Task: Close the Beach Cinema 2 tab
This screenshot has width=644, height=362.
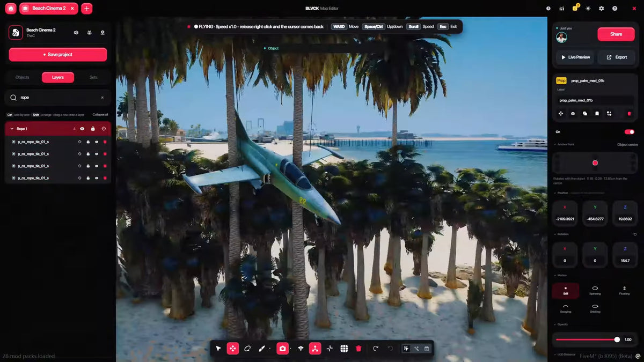Action: tap(71, 8)
